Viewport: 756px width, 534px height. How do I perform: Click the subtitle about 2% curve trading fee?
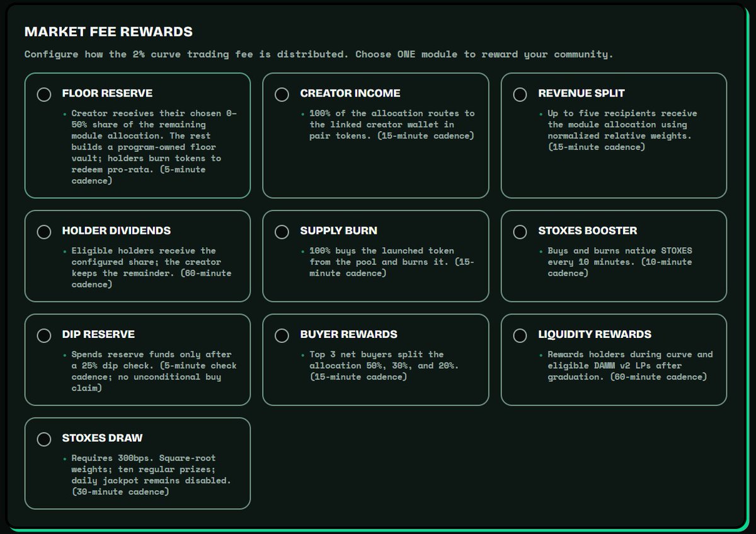[x=319, y=54]
